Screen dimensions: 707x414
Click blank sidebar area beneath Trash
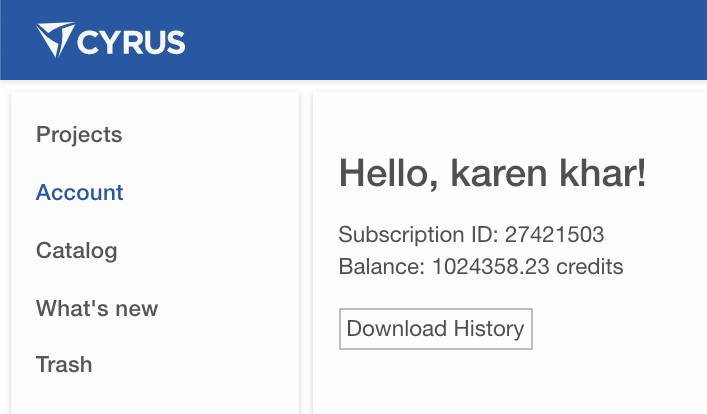tap(155, 396)
